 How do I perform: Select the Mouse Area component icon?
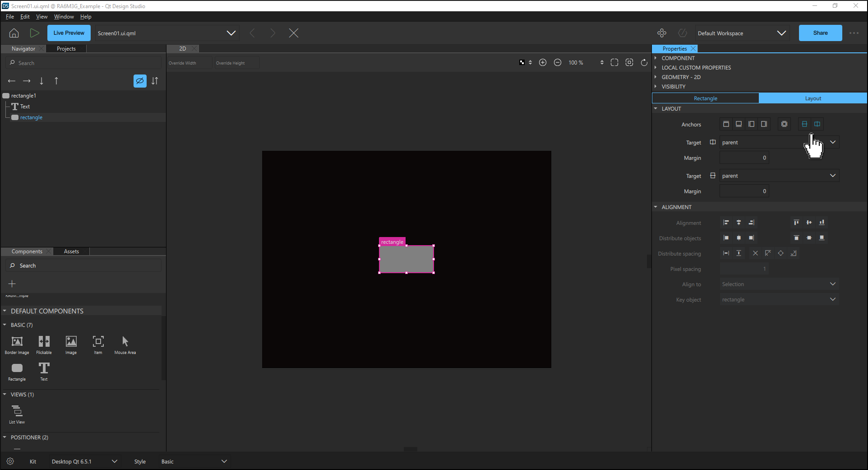coord(125,342)
